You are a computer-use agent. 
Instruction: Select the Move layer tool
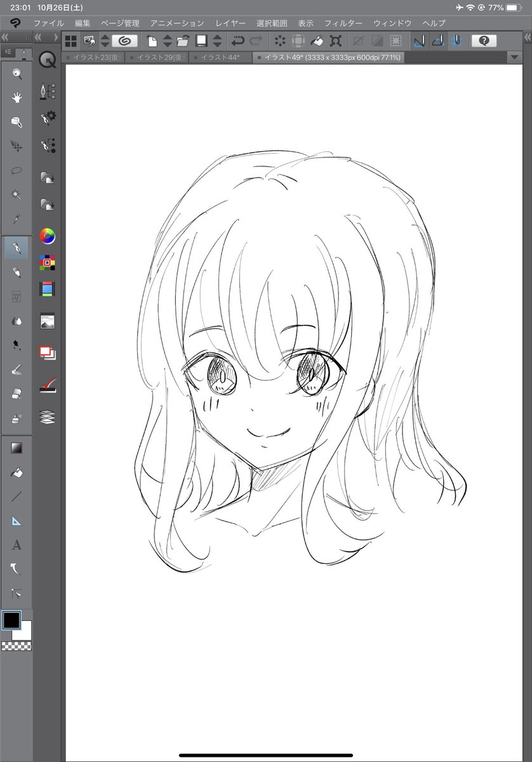click(x=17, y=147)
